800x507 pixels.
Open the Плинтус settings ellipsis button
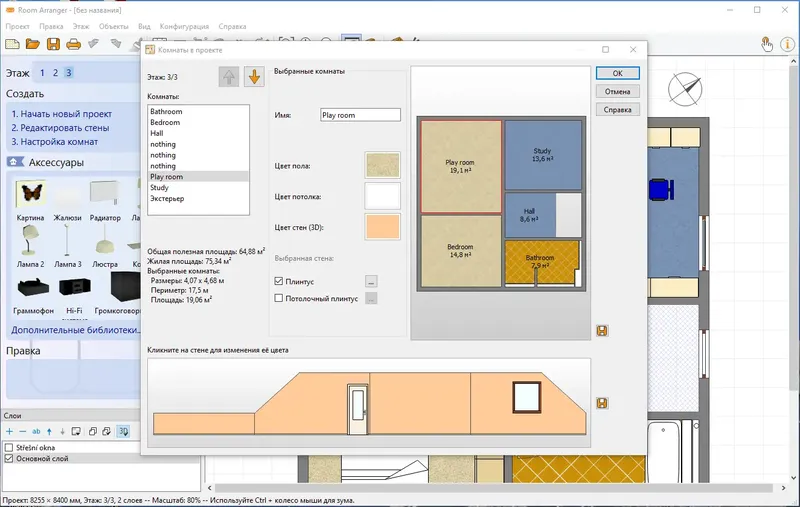coord(371,281)
